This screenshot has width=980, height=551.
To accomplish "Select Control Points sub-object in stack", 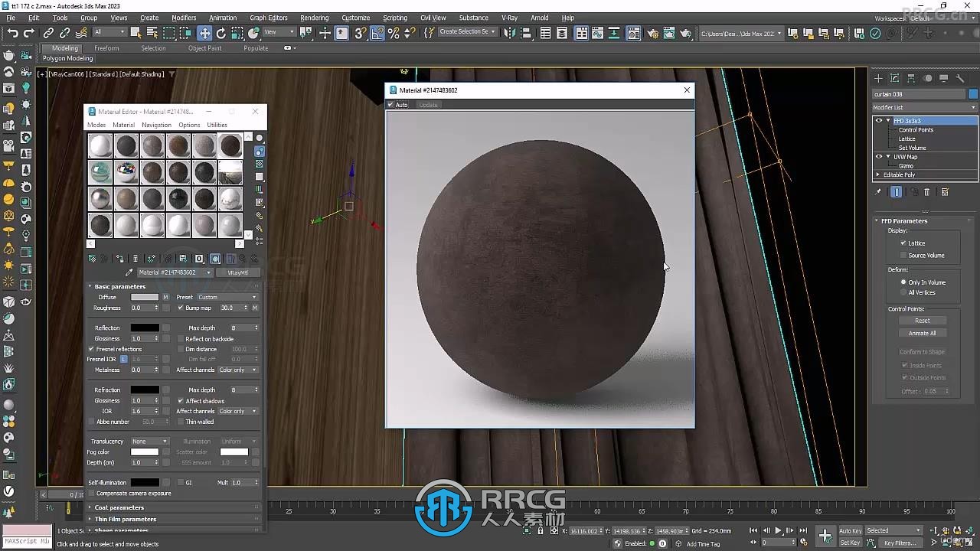I will click(916, 130).
